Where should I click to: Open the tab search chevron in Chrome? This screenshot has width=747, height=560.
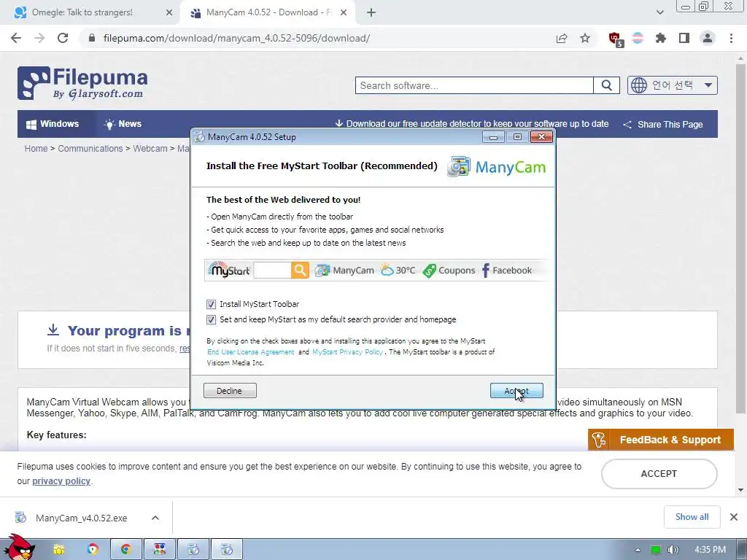click(659, 12)
